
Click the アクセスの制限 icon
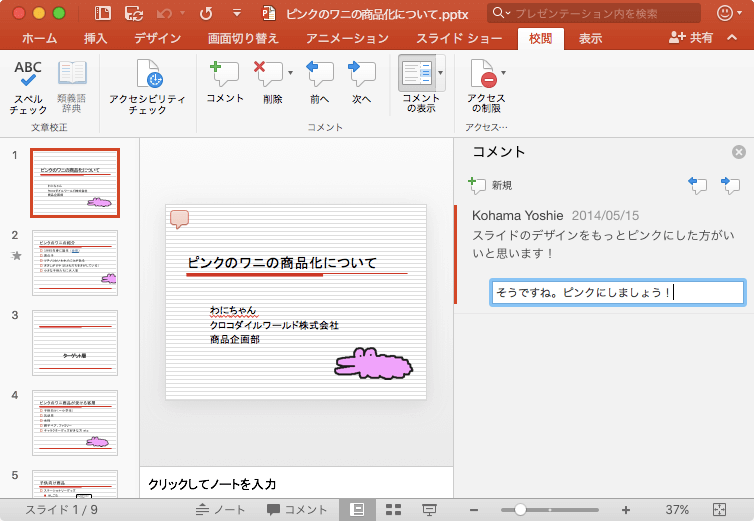click(484, 74)
